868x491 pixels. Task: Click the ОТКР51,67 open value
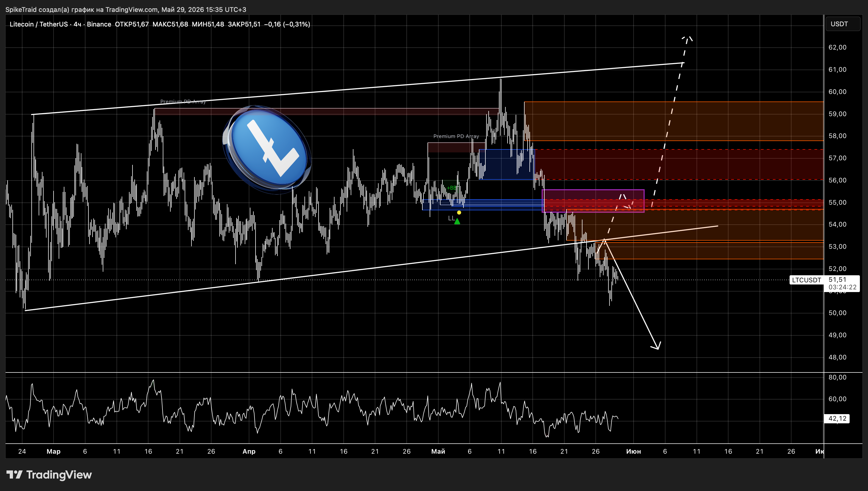click(132, 24)
